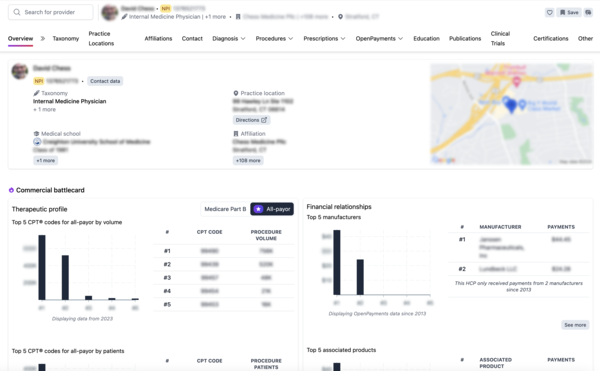Screen dimensions: 600x371
Task: Click the double-chevron beside Overview
Action: coord(43,38)
